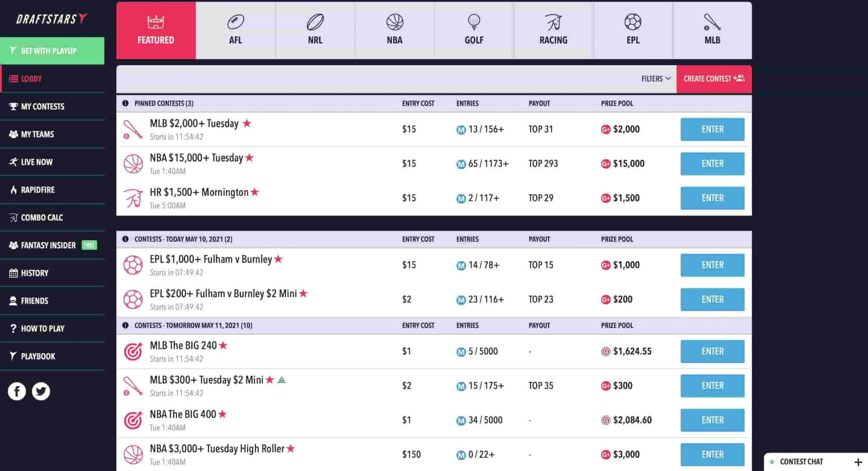Click star on NBA $15,000+ Tuesday
868x471 pixels.
pyautogui.click(x=249, y=157)
